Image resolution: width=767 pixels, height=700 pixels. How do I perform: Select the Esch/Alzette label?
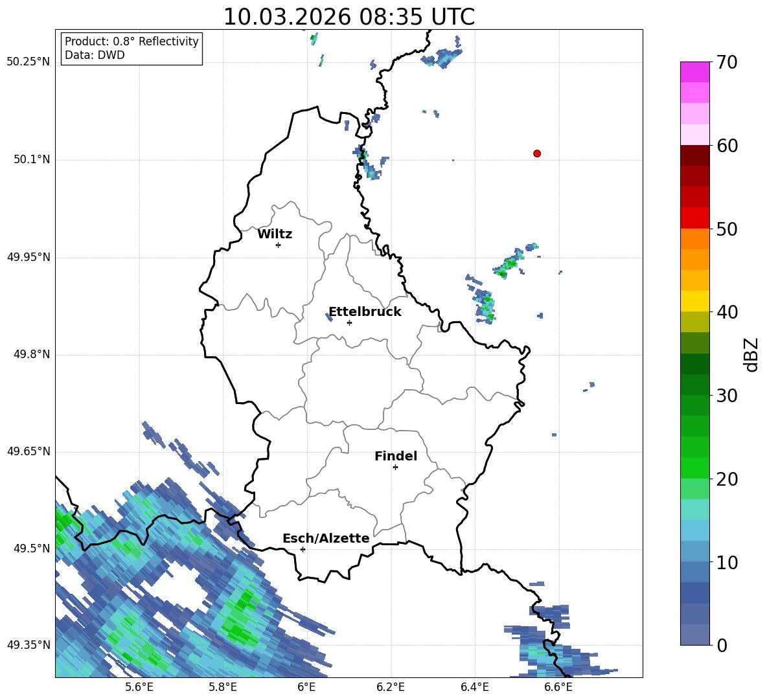326,539
